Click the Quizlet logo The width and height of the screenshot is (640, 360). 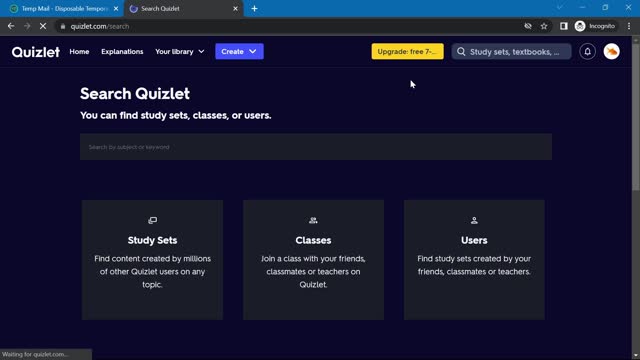coord(36,52)
